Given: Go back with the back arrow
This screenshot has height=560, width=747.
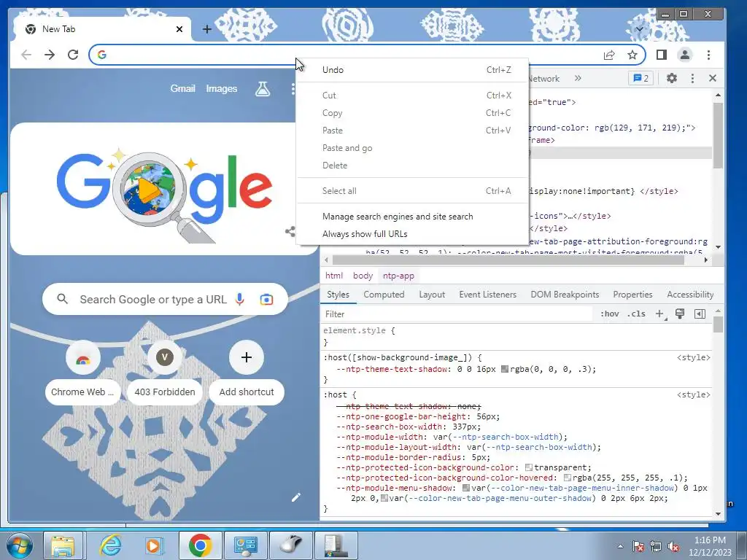Looking at the screenshot, I should coord(26,55).
